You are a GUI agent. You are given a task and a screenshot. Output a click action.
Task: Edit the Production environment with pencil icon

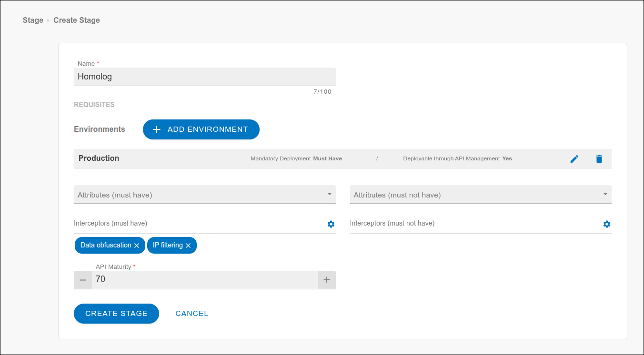tap(574, 159)
